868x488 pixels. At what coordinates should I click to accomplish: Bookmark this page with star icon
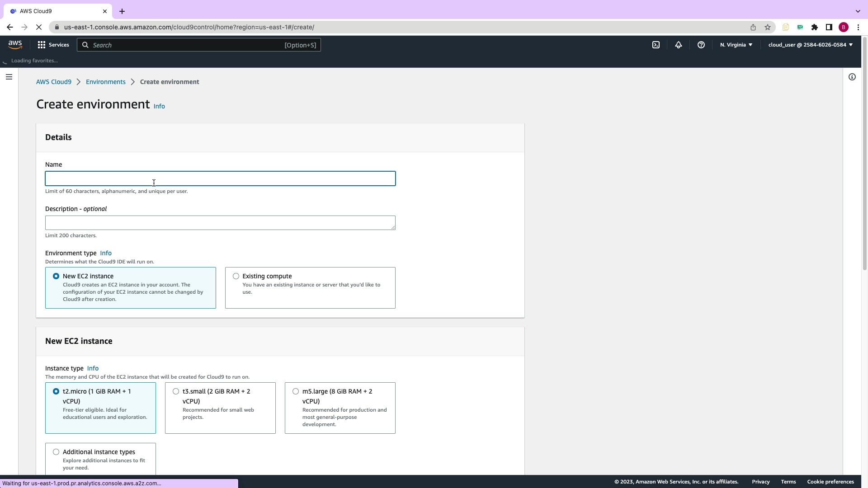pos(768,27)
